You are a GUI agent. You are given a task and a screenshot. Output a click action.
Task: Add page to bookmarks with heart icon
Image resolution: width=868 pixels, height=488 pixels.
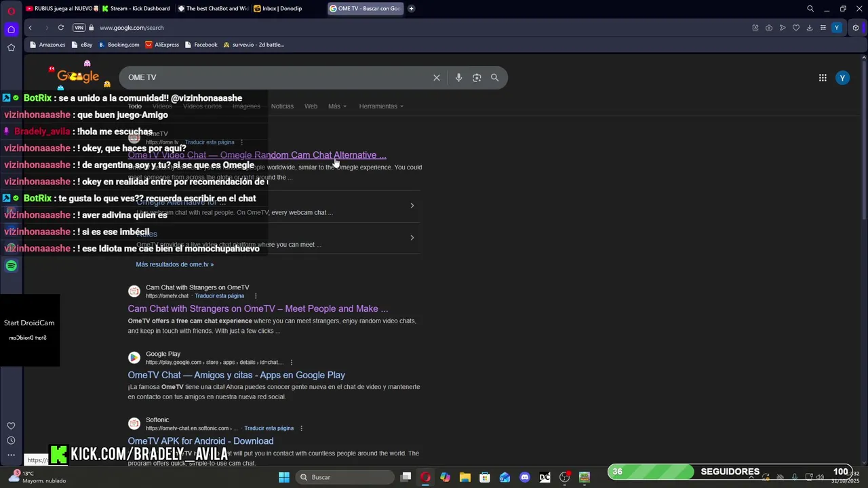[x=796, y=28]
